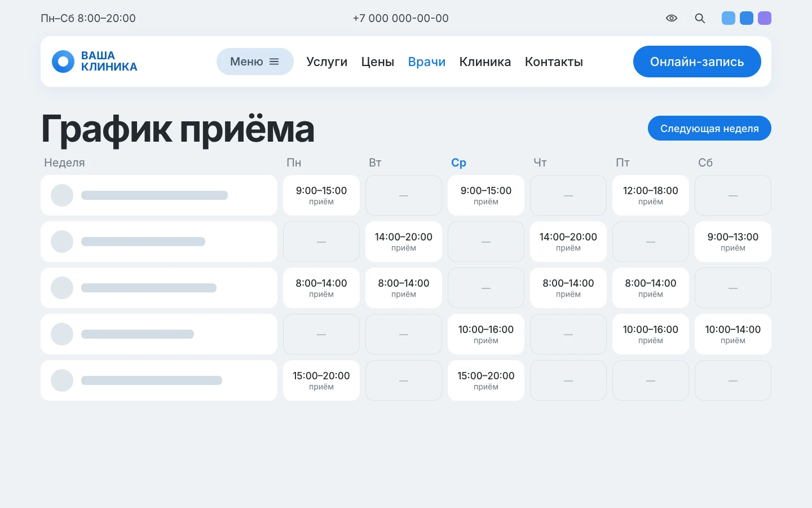Image resolution: width=812 pixels, height=508 pixels.
Task: Click the Онлайн-запись button
Action: pos(697,62)
